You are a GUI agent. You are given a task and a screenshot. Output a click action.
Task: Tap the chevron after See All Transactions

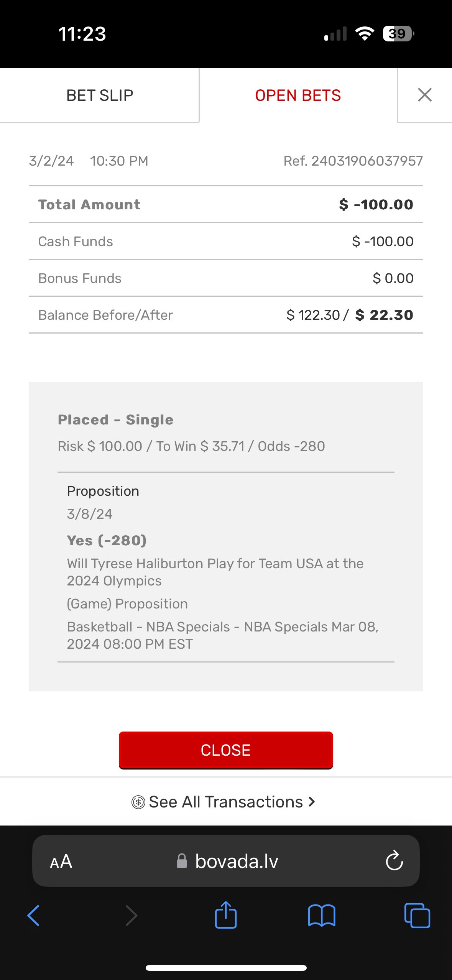tap(312, 802)
